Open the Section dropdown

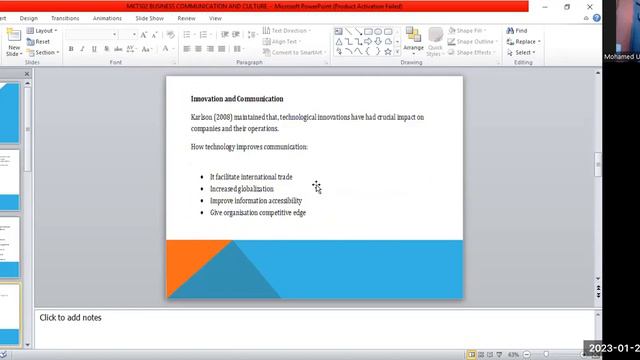(x=43, y=53)
